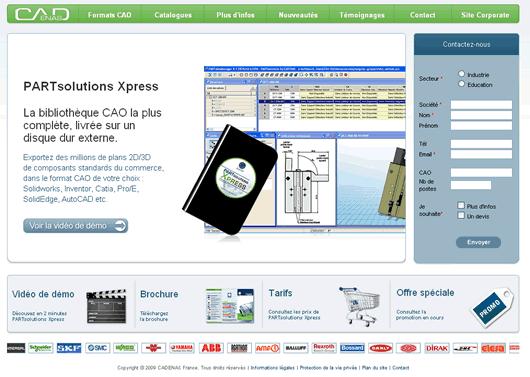The width and height of the screenshot is (530, 377).
Task: Click the Yamaha partner logo
Action: click(182, 348)
